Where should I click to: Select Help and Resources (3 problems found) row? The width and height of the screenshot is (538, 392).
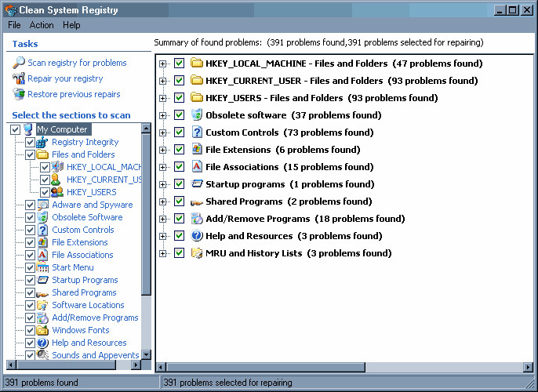coord(293,236)
